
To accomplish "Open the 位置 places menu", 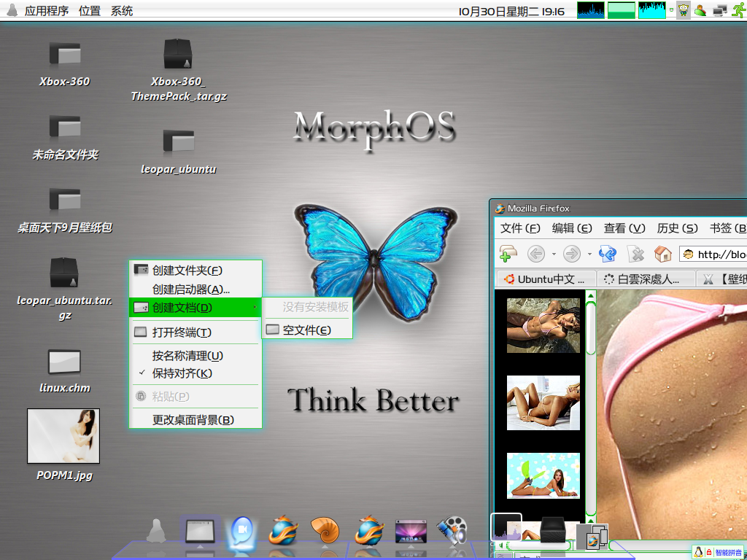I will (90, 10).
